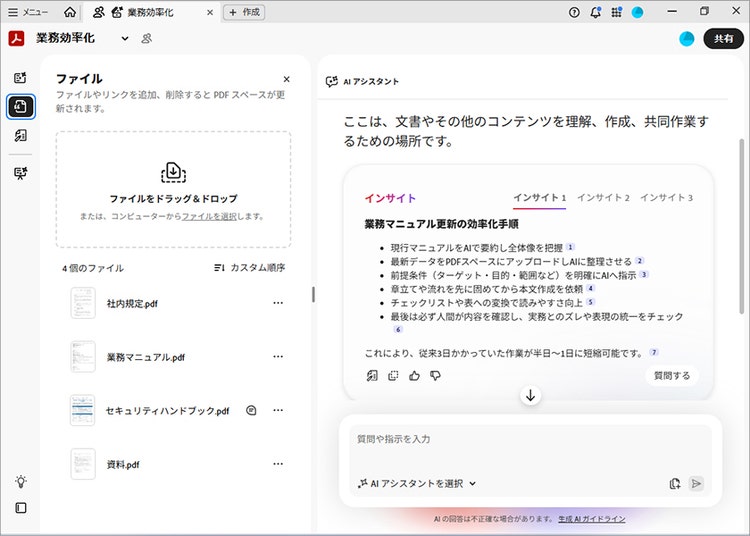Save insight to note icon

(372, 376)
